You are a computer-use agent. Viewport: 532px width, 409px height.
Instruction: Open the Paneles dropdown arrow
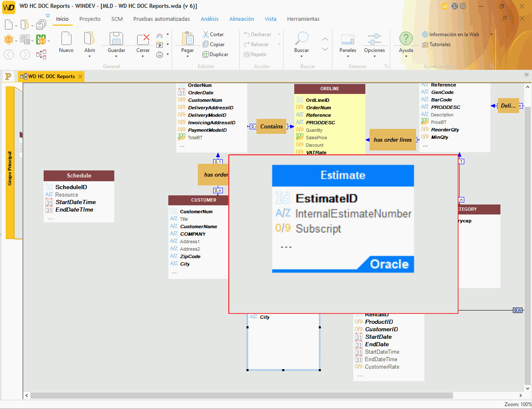click(348, 57)
